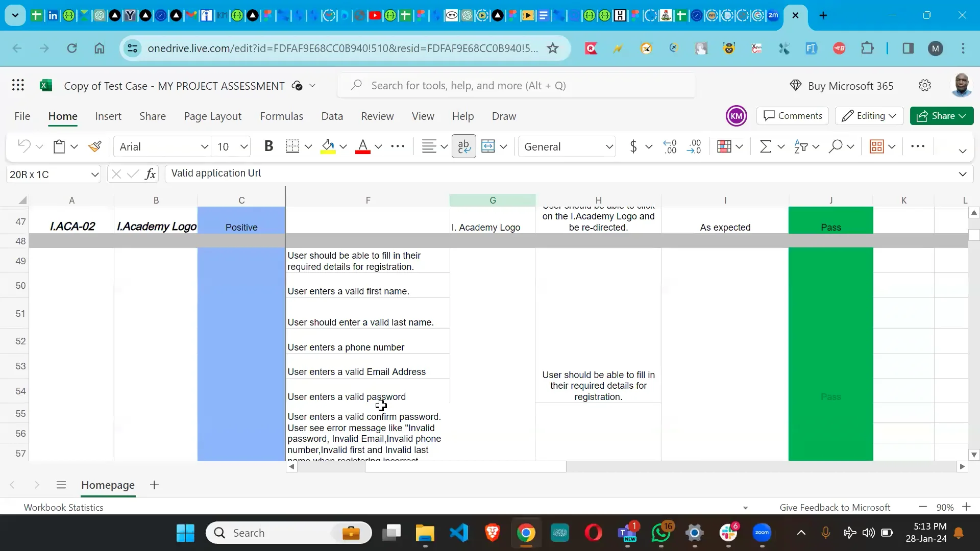The height and width of the screenshot is (551, 980).
Task: Click the Paste clipboard icon
Action: pyautogui.click(x=59, y=146)
